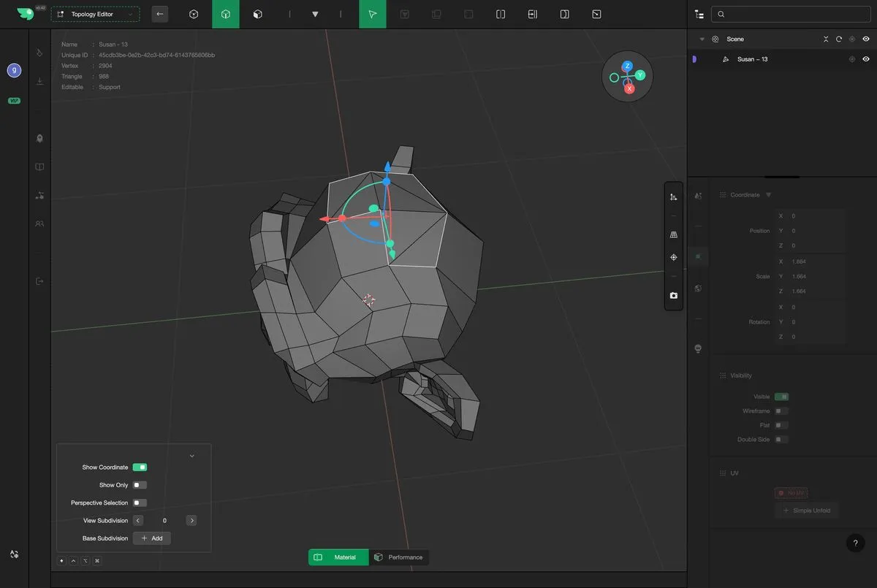Image resolution: width=877 pixels, height=588 pixels.
Task: Click the lightbulb icon in properties sidebar
Action: [x=698, y=348]
